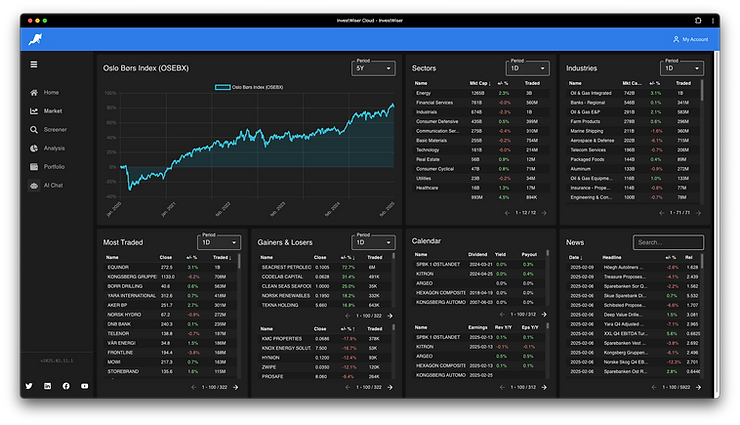The width and height of the screenshot is (740, 425).
Task: Open the Twitter social icon
Action: coord(29,386)
